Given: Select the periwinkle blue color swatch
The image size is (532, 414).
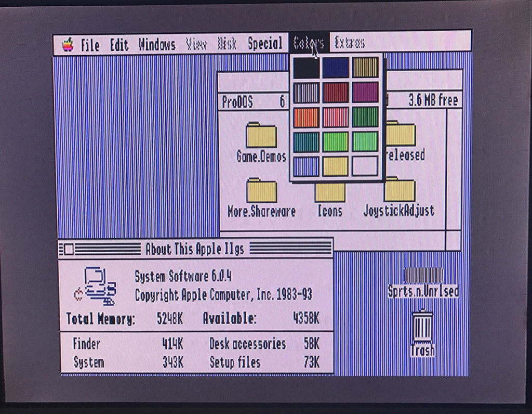Looking at the screenshot, I should pyautogui.click(x=306, y=167).
